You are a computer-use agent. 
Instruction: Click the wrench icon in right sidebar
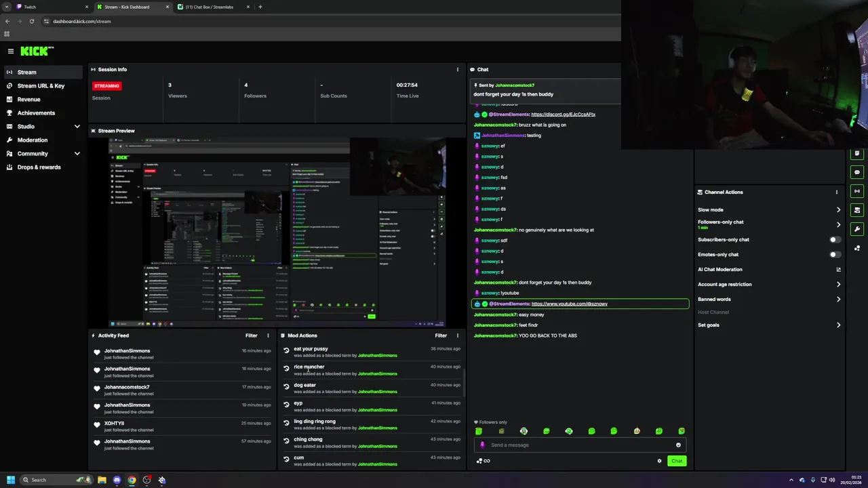(857, 229)
